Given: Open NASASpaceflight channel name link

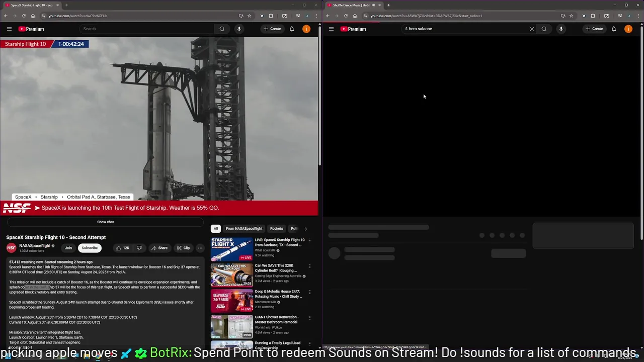Looking at the screenshot, I should 35,246.
